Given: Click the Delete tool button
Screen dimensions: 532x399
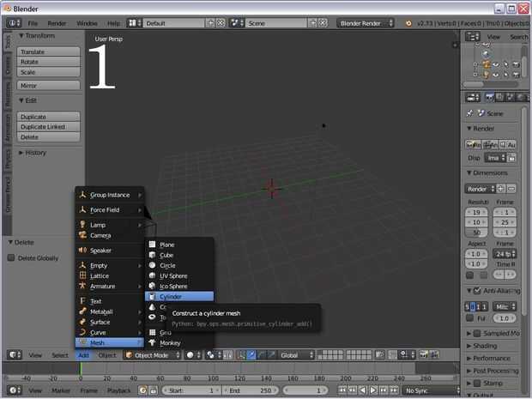Looking at the screenshot, I should pos(49,137).
